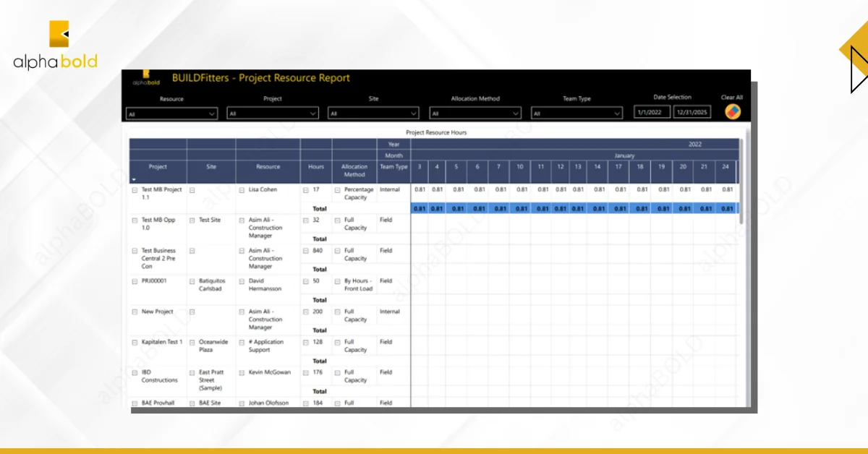Collapse the Lisa Cohen resource node
This screenshot has height=454, width=868.
(x=242, y=190)
